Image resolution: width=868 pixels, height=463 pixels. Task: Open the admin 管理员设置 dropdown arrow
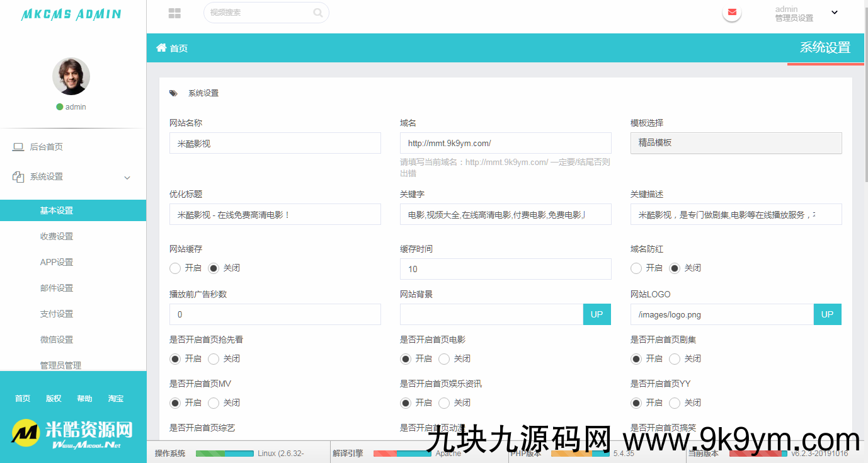pyautogui.click(x=834, y=12)
